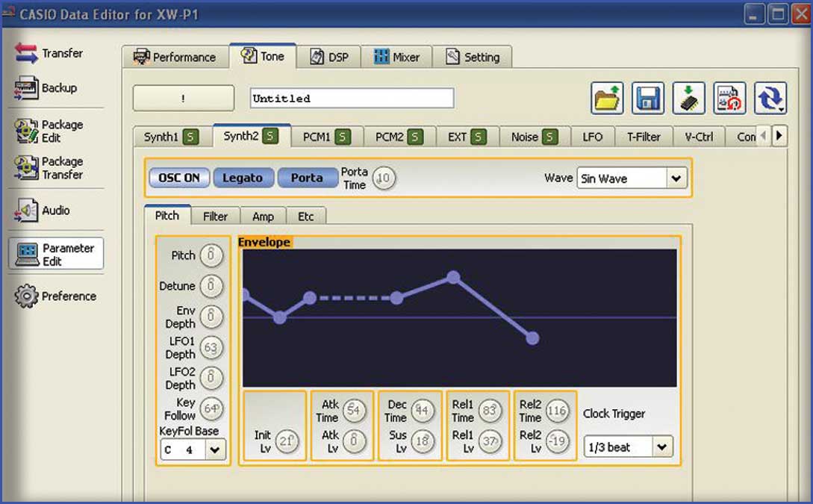The image size is (813, 504).
Task: Open the V-Ctrl tab
Action: (x=699, y=137)
